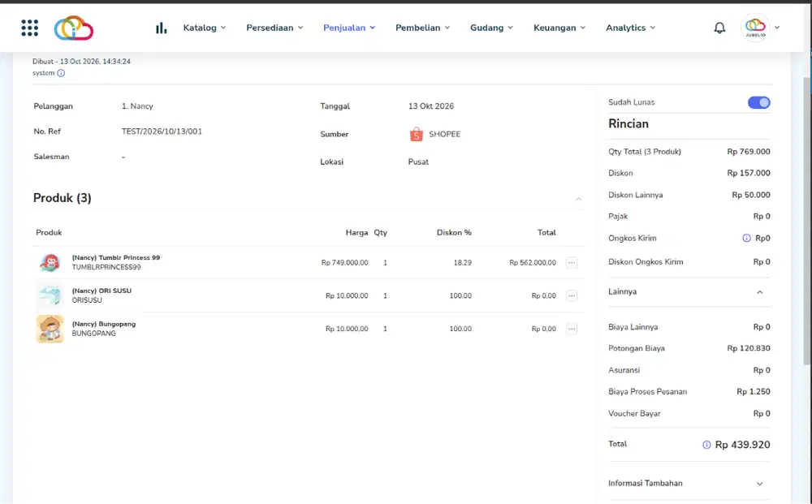Click the Qty Total value Rp 769.000
Screen dimensions: 812x504
pos(749,152)
